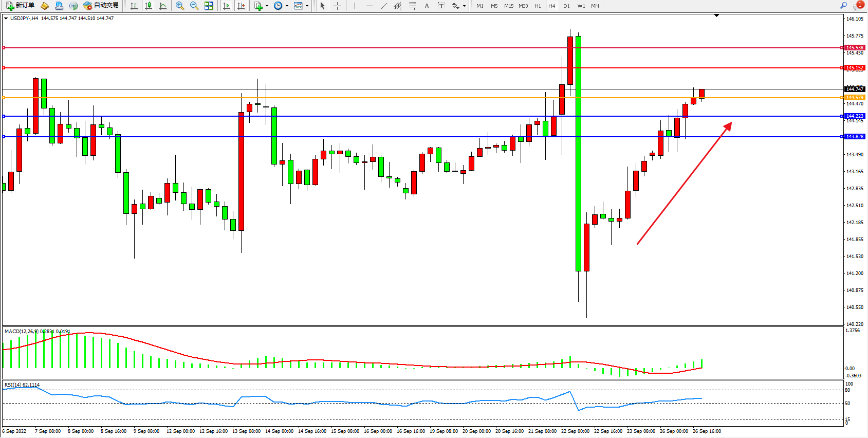Click the New Order (新订单) button

[x=21, y=6]
